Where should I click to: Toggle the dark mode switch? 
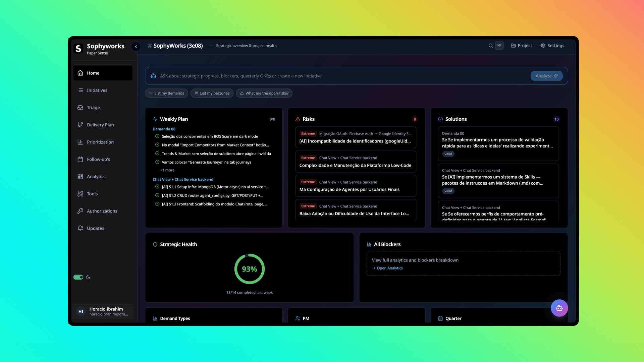78,277
